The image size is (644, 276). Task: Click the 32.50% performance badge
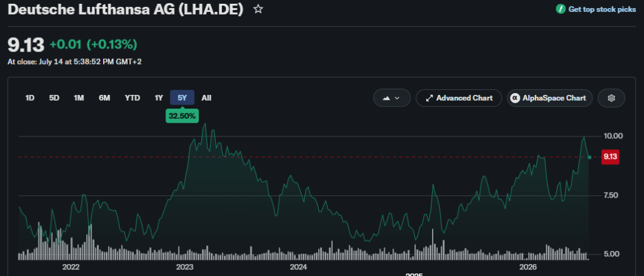[x=182, y=116]
